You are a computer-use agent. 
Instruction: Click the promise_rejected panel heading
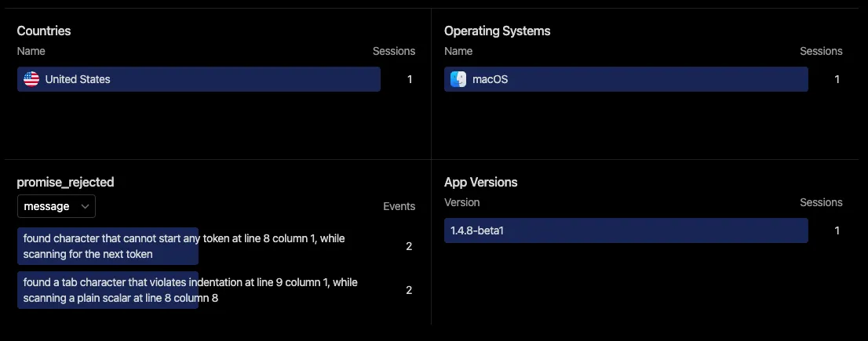pyautogui.click(x=65, y=183)
